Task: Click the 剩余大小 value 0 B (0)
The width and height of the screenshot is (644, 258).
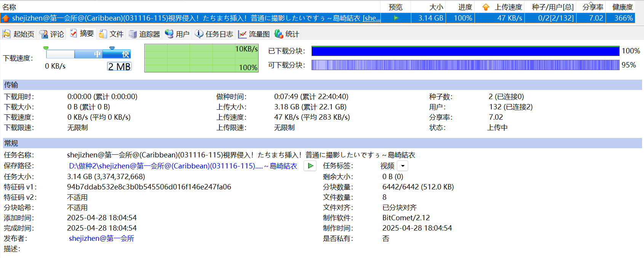Action: (x=393, y=176)
